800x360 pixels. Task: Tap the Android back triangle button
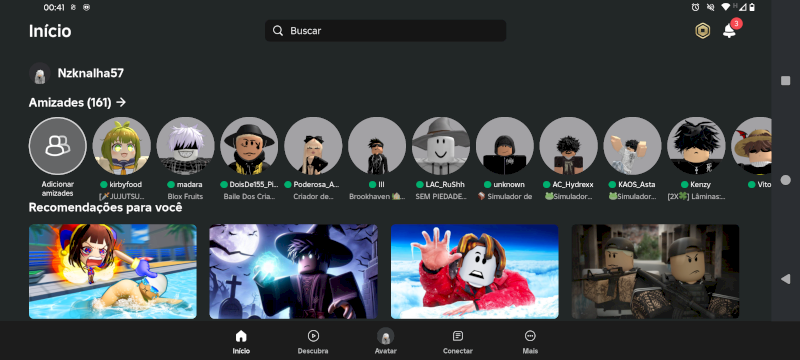(786, 279)
